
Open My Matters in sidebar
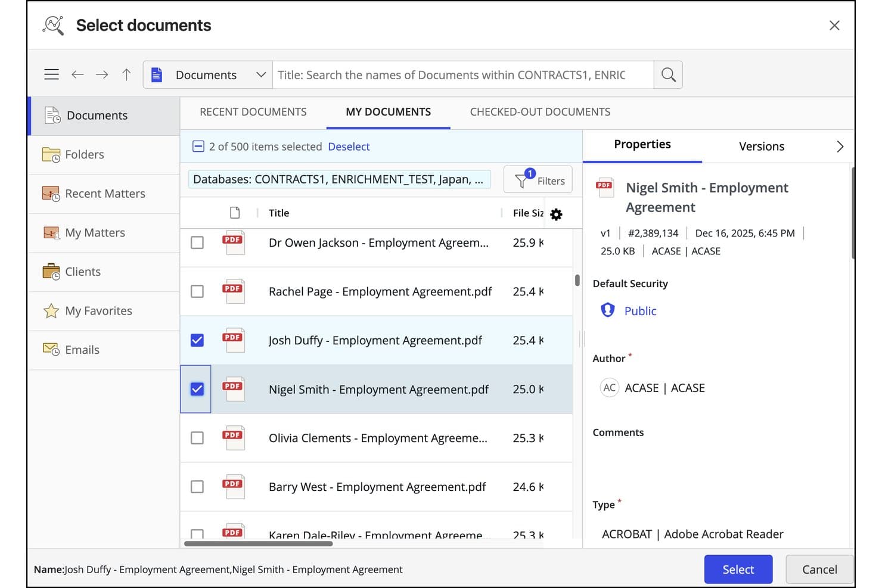click(x=104, y=233)
